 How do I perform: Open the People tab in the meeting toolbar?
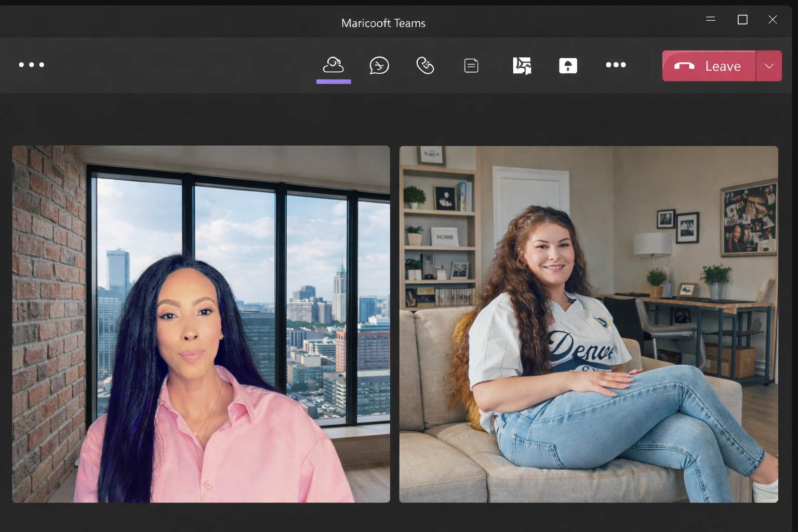333,65
